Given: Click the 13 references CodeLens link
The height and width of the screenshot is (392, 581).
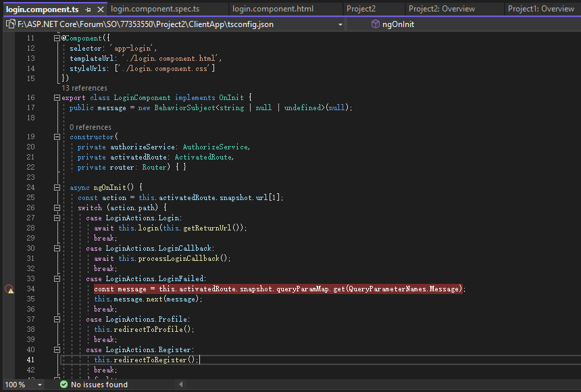Looking at the screenshot, I should tap(84, 88).
